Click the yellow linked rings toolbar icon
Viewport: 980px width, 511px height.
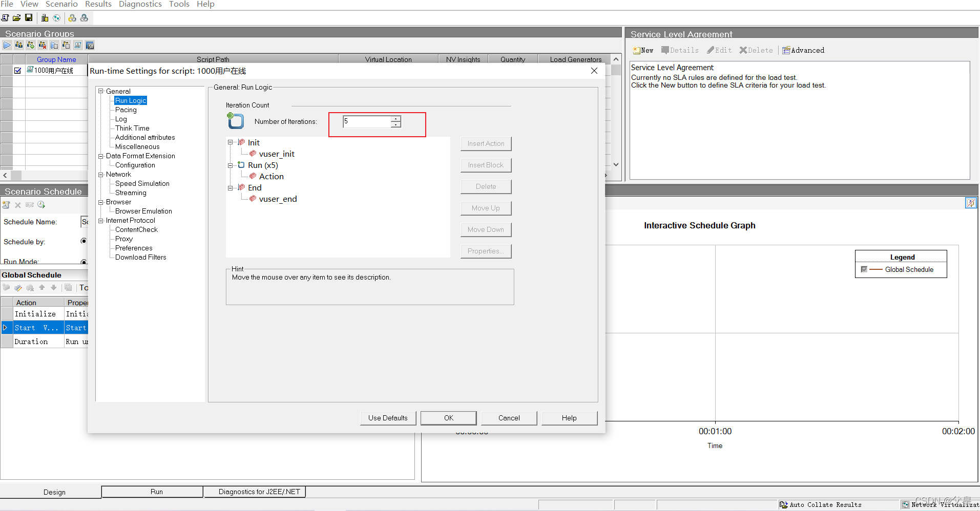(x=72, y=18)
